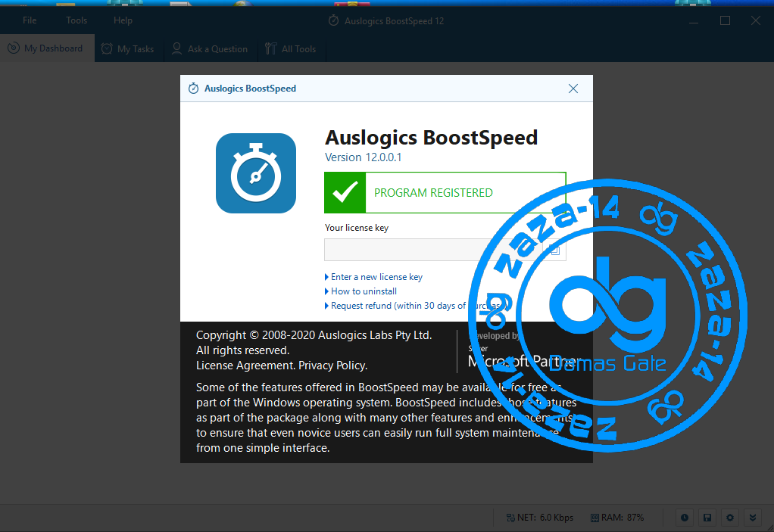This screenshot has height=532, width=774.
Task: Open settings via status bar gear icon
Action: [730, 517]
